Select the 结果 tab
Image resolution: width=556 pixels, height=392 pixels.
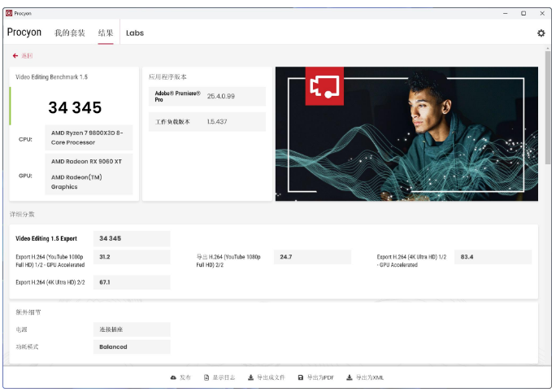[x=106, y=33]
